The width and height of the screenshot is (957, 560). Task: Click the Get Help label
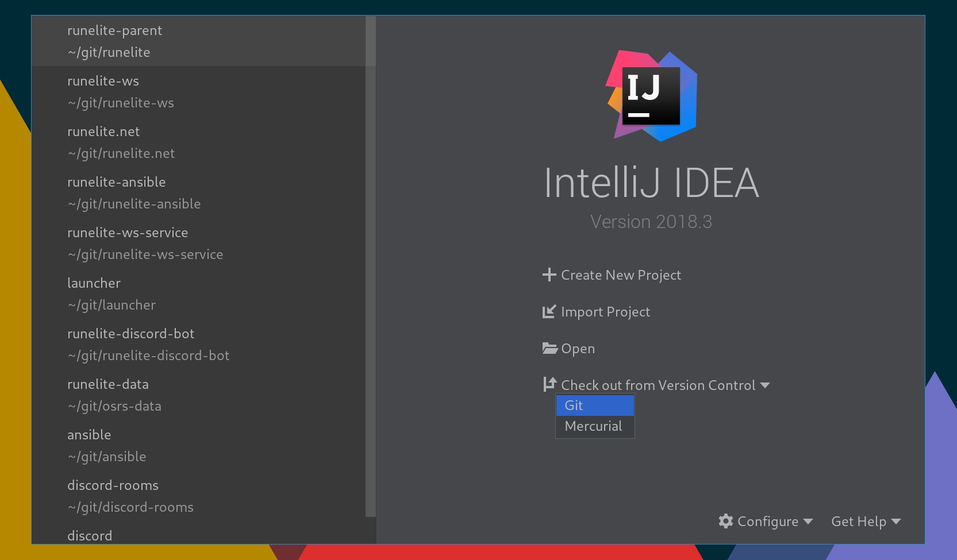[859, 522]
